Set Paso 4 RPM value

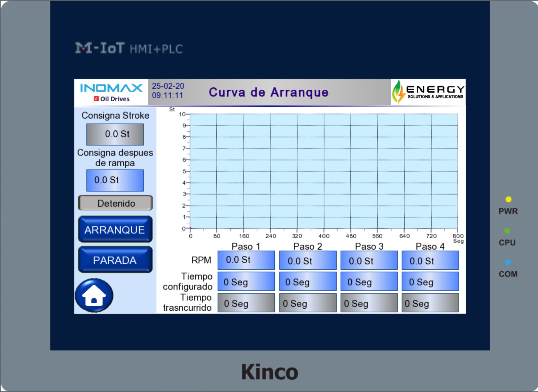coord(430,260)
